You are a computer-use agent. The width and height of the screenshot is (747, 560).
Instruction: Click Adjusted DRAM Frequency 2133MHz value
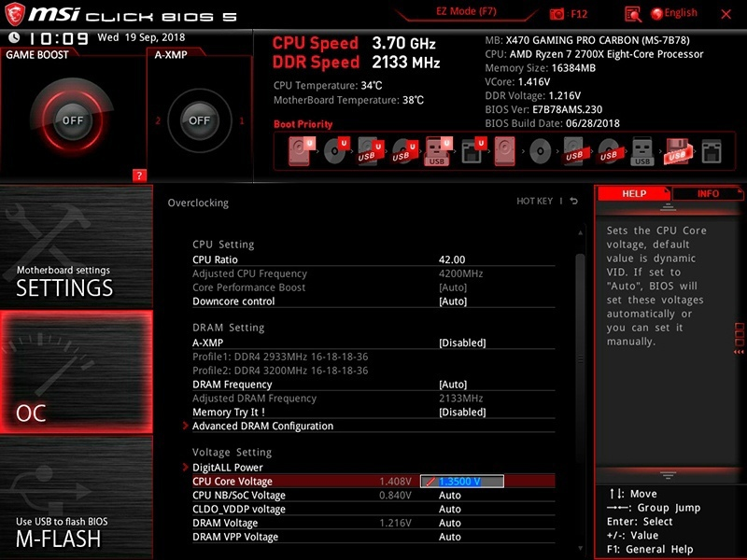point(460,399)
